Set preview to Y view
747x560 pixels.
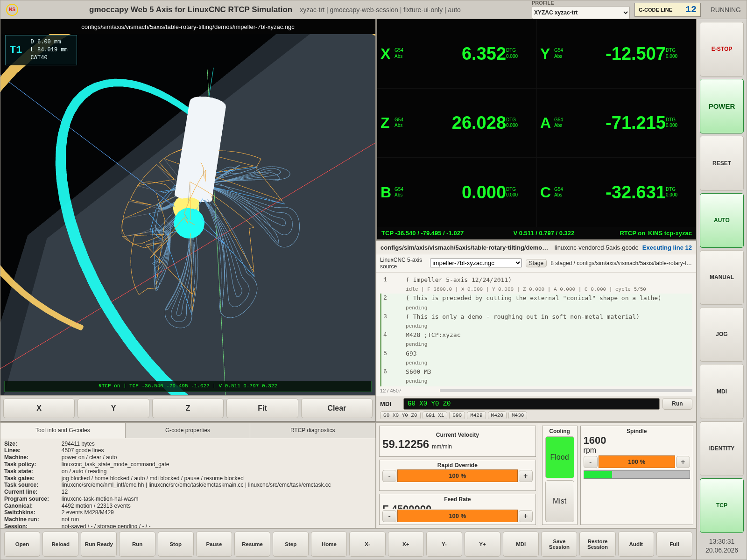pyautogui.click(x=113, y=408)
